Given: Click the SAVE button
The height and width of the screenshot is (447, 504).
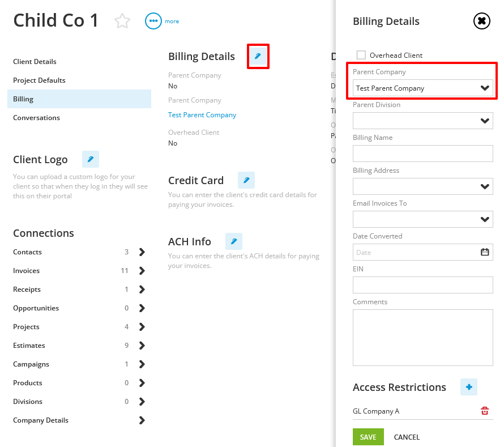Looking at the screenshot, I should pyautogui.click(x=368, y=437).
